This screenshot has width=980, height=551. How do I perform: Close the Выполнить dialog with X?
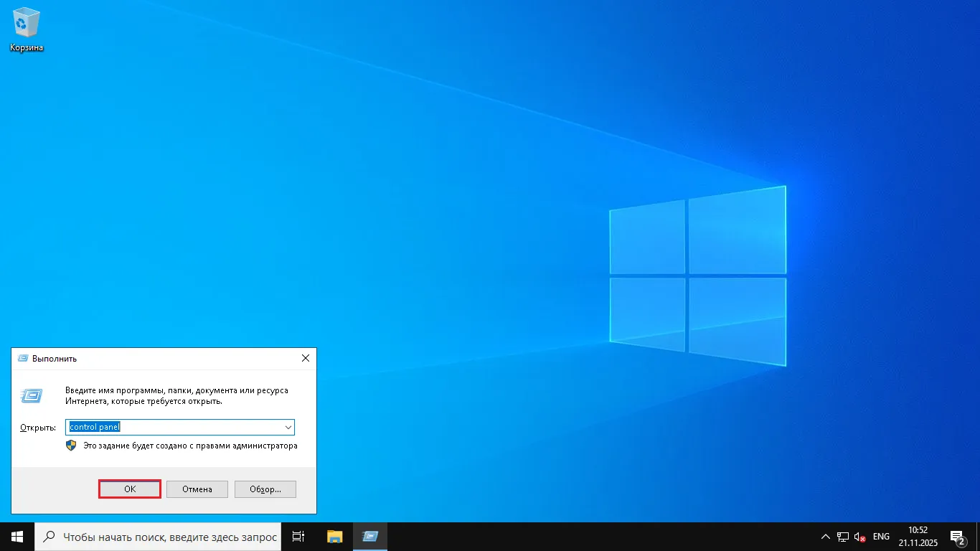305,358
